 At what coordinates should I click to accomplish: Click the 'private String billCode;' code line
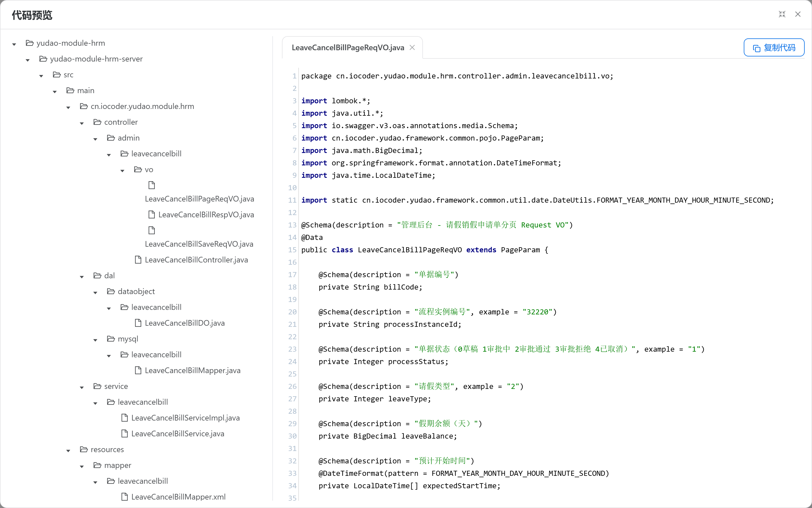370,287
